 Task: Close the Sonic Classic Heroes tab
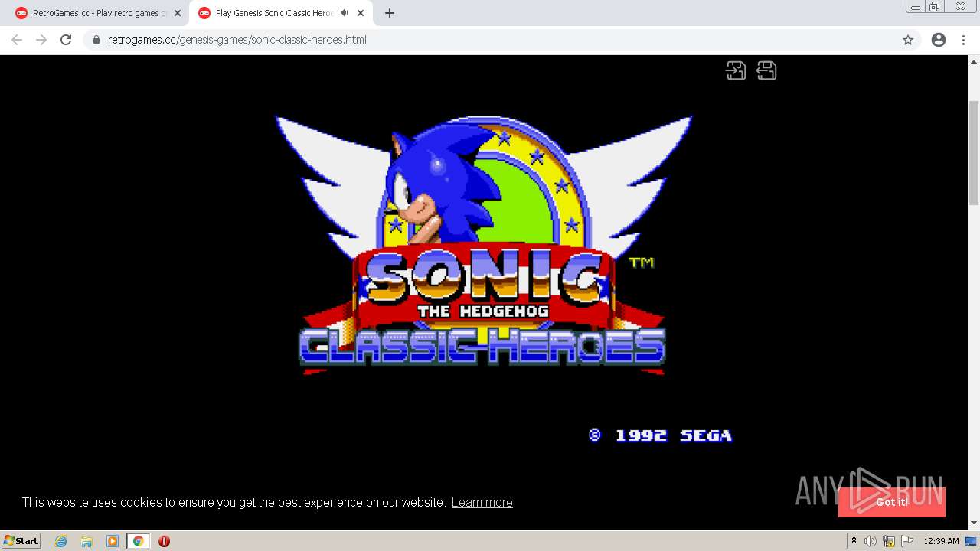(x=361, y=13)
